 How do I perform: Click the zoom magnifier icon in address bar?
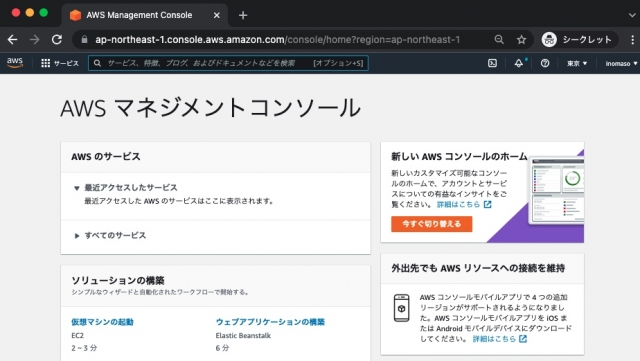pyautogui.click(x=499, y=40)
